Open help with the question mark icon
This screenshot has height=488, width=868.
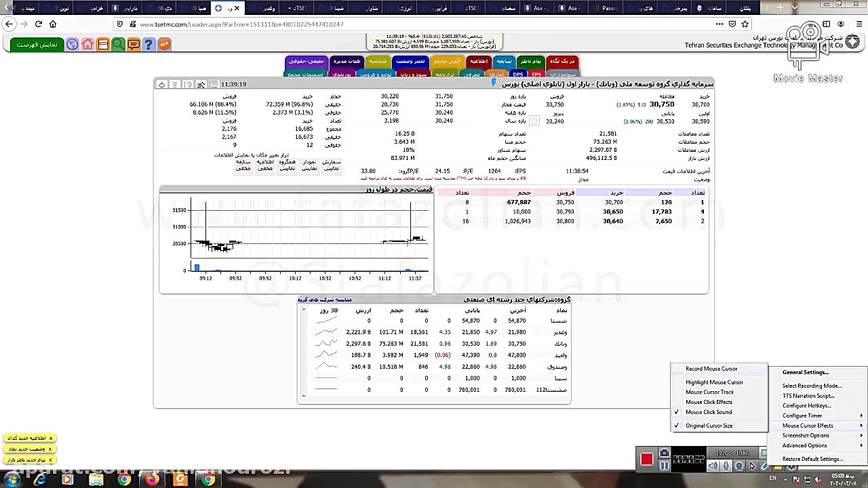(149, 45)
